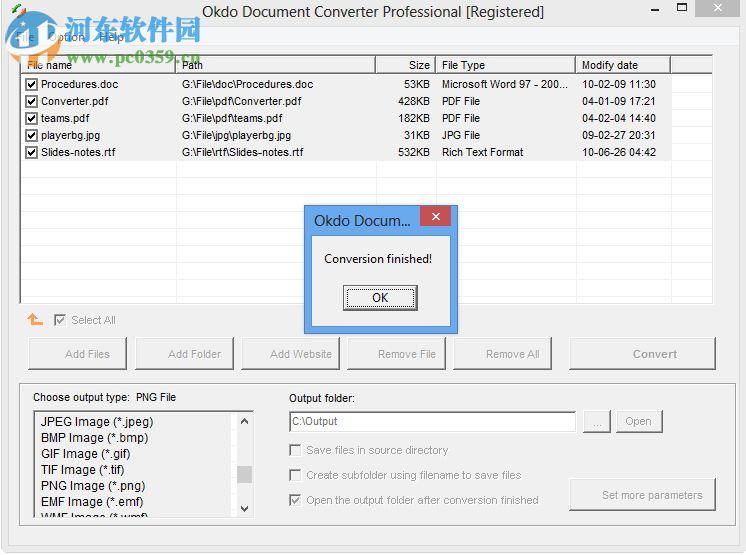The width and height of the screenshot is (746, 555).
Task: Maximize the Okdo Document Converter window
Action: click(x=682, y=8)
